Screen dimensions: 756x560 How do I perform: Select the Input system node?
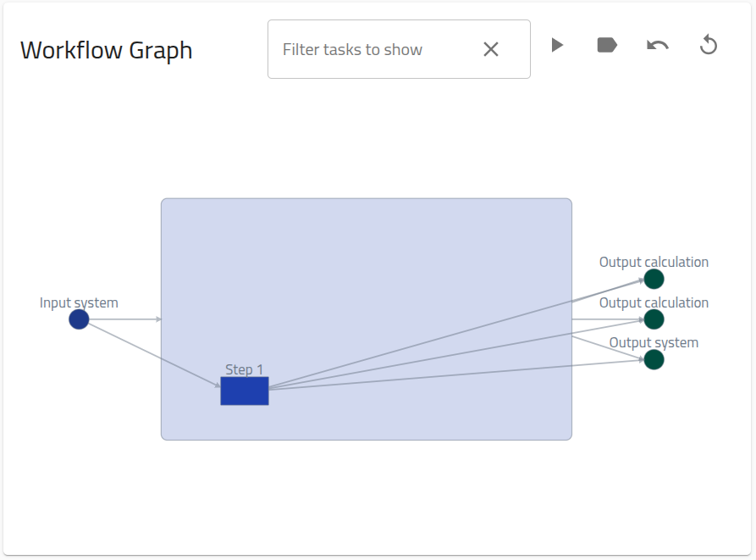78,319
